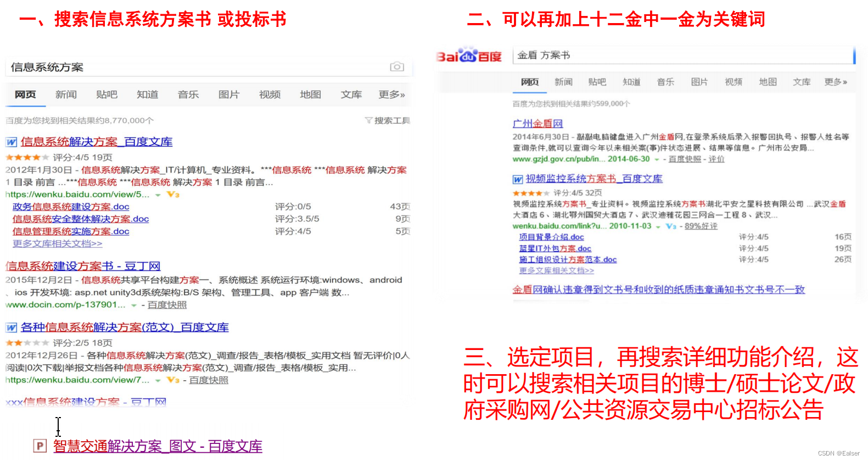Screen dimensions: 868x461
Task: Open 信息系统安全整体解决方案.doc
Action: [x=81, y=219]
